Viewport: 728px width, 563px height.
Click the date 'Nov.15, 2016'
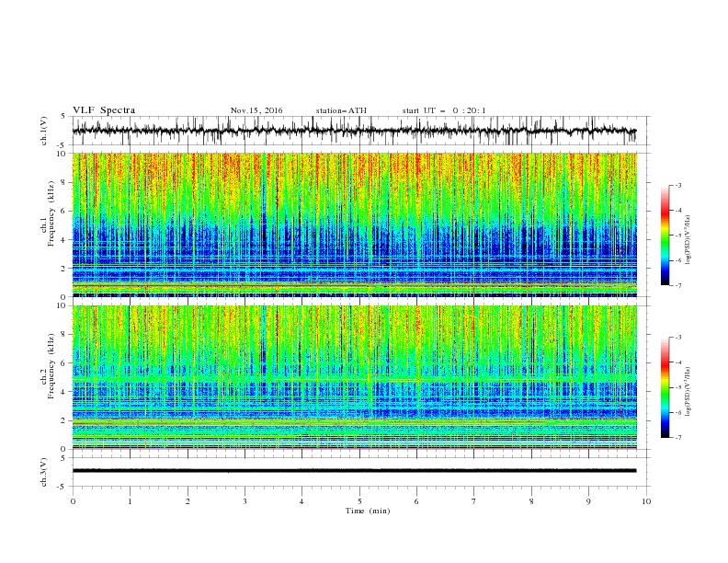[256, 110]
